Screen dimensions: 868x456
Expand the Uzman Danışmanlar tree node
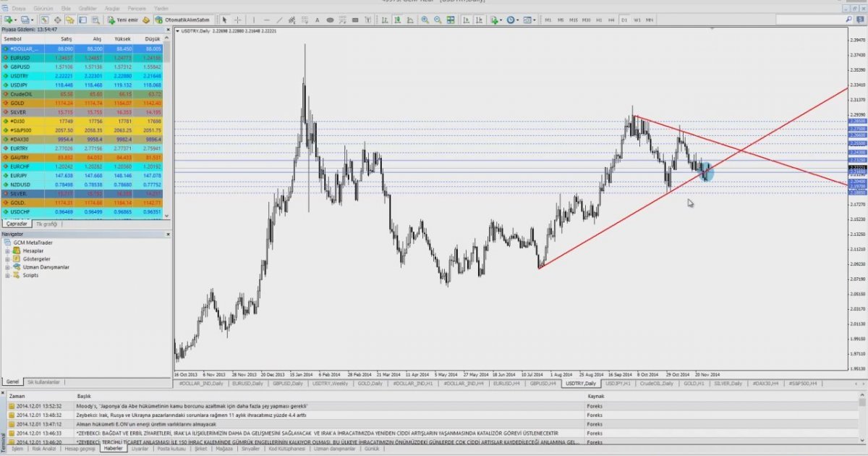point(7,267)
